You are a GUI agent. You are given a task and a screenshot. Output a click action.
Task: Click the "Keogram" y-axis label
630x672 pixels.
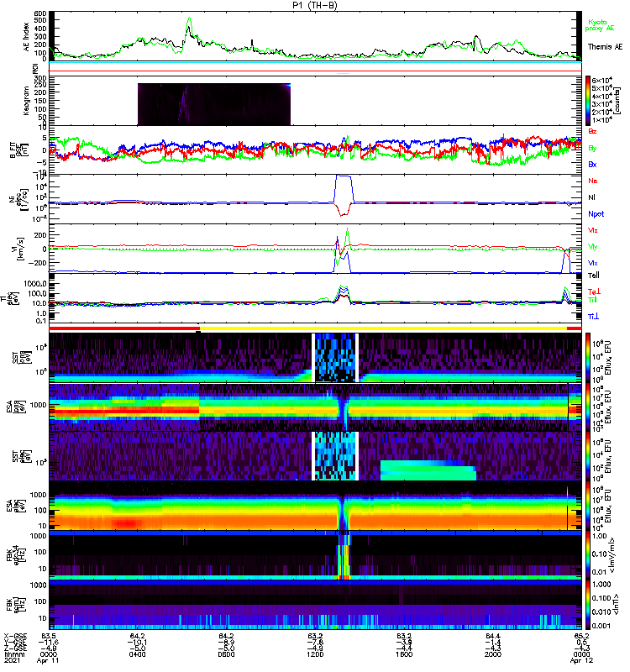[27, 100]
